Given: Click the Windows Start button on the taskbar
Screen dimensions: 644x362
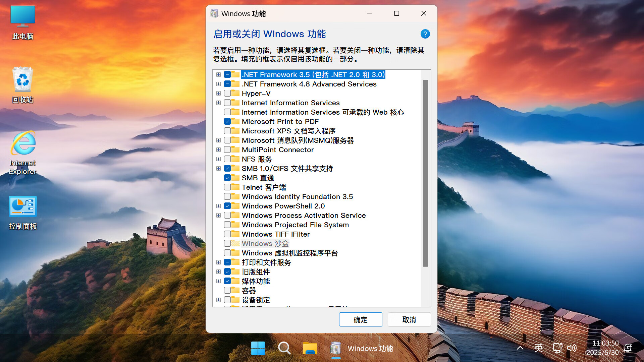Looking at the screenshot, I should [258, 348].
